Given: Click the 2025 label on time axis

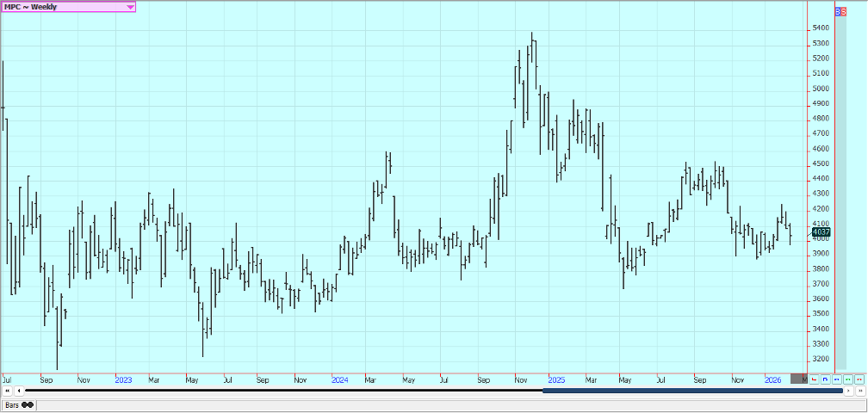Looking at the screenshot, I should (x=556, y=379).
